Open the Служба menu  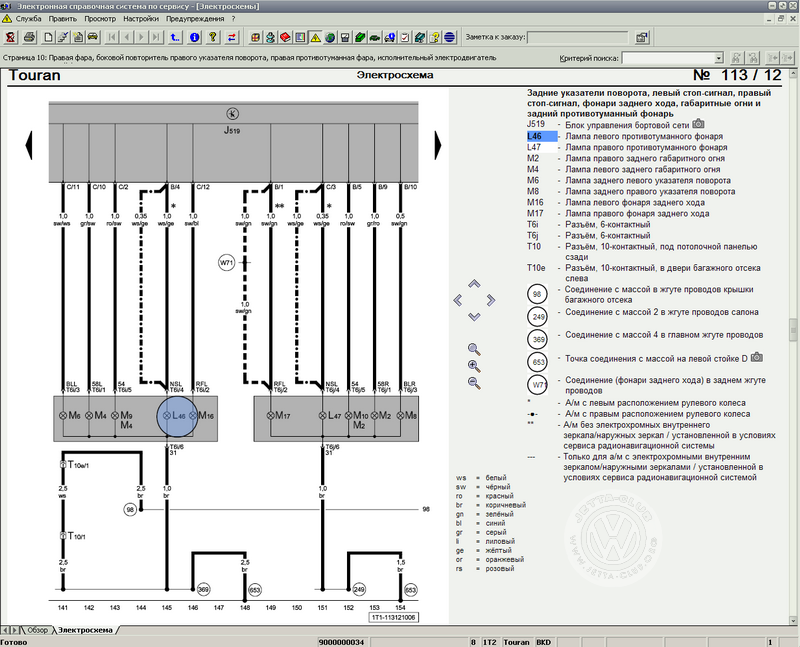pos(29,18)
